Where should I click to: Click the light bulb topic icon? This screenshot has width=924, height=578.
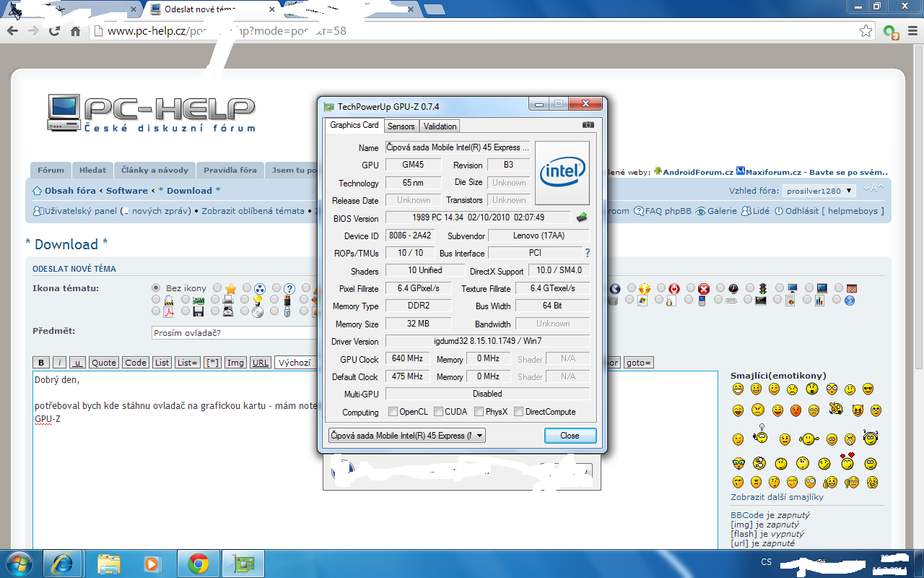pos(258,299)
